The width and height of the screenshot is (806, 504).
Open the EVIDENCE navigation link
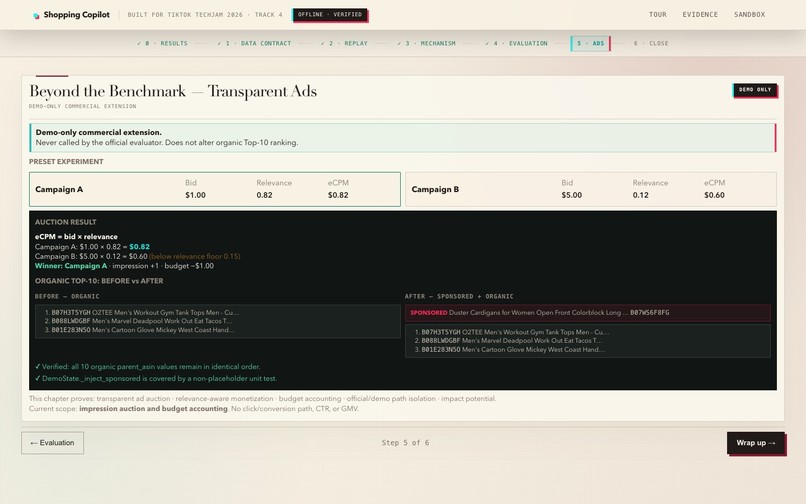pyautogui.click(x=700, y=14)
